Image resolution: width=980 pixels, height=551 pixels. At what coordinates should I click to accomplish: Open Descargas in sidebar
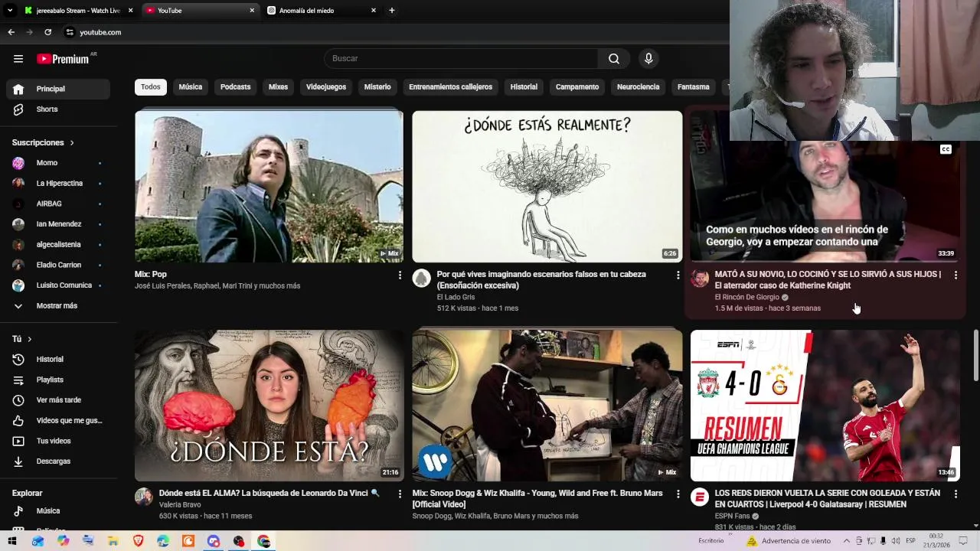[58, 461]
